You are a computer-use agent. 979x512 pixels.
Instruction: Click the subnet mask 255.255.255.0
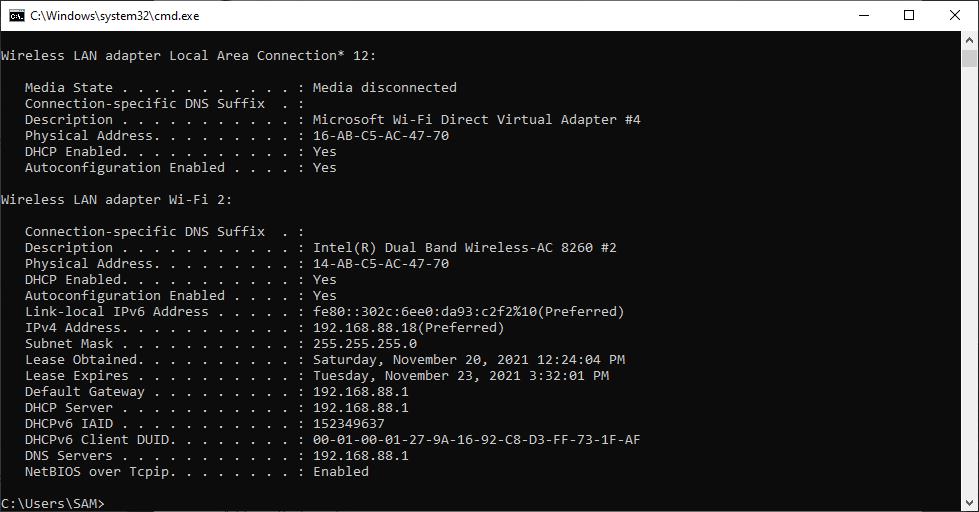(x=364, y=344)
